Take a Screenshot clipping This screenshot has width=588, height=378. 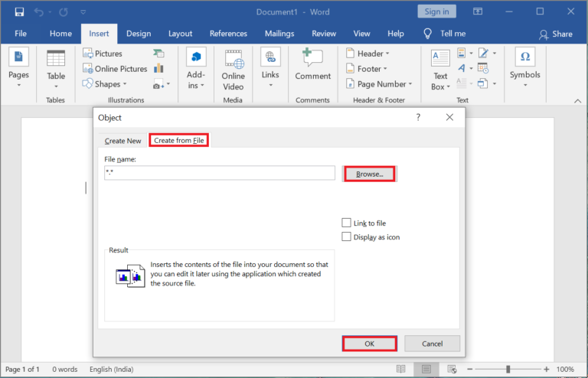tap(158, 84)
